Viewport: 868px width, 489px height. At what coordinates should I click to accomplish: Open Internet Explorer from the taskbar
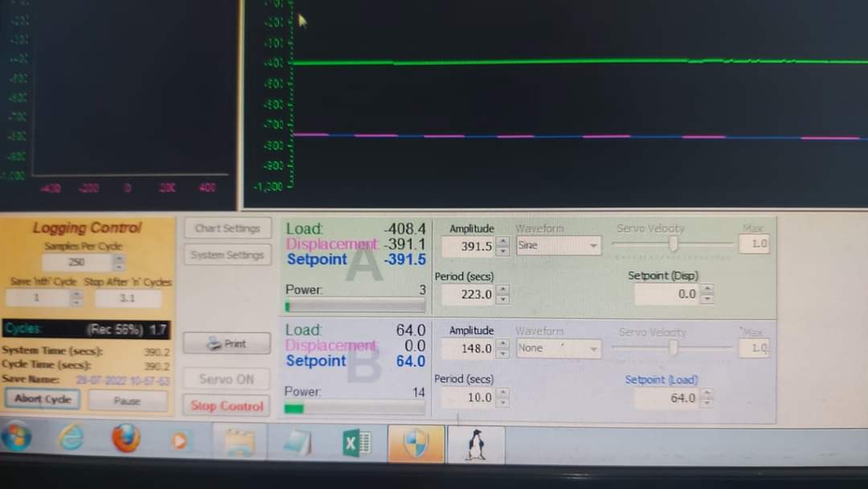(x=72, y=438)
